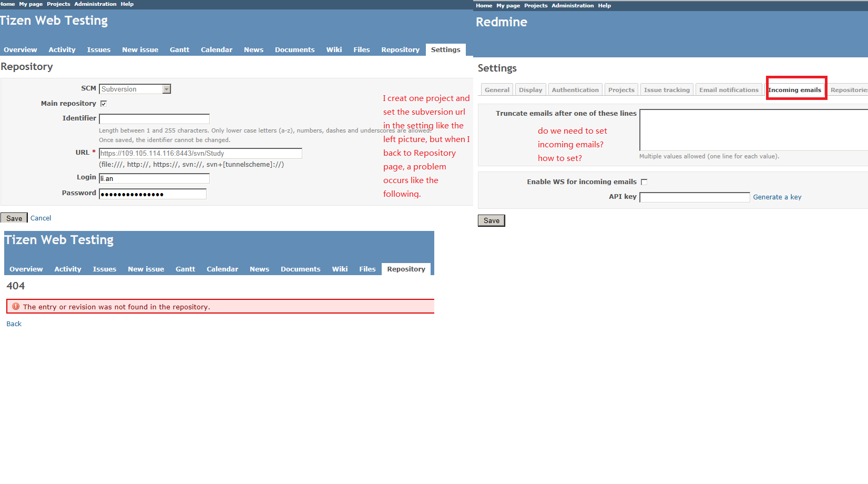868x484 pixels.
Task: Open Activity tab in lower project menu
Action: click(68, 269)
